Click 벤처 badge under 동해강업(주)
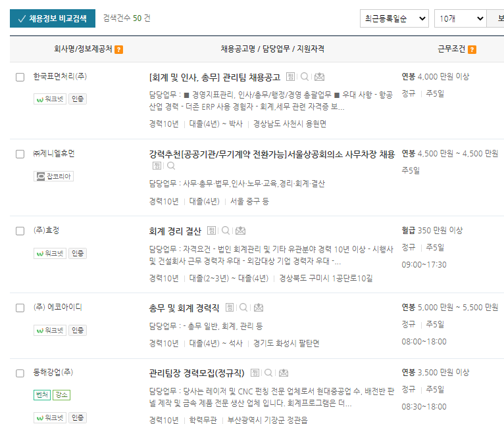This screenshot has width=504, height=424. coord(42,395)
